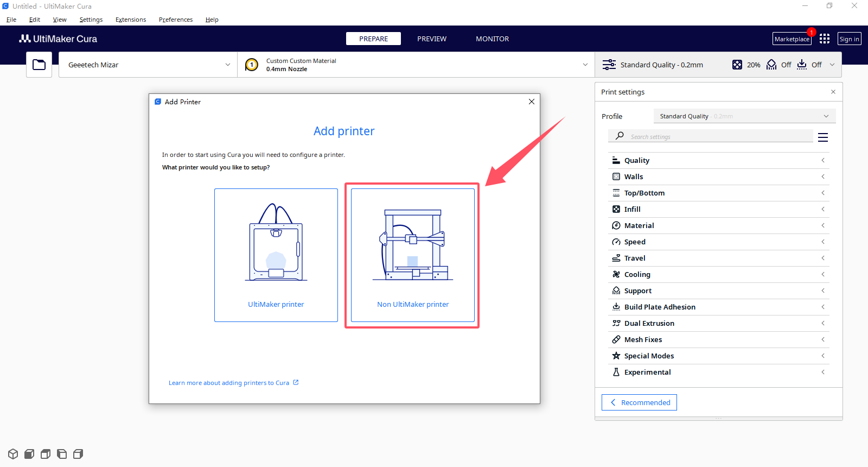The height and width of the screenshot is (467, 868).
Task: Open the Geeetech Mizar printer dropdown
Action: point(148,65)
